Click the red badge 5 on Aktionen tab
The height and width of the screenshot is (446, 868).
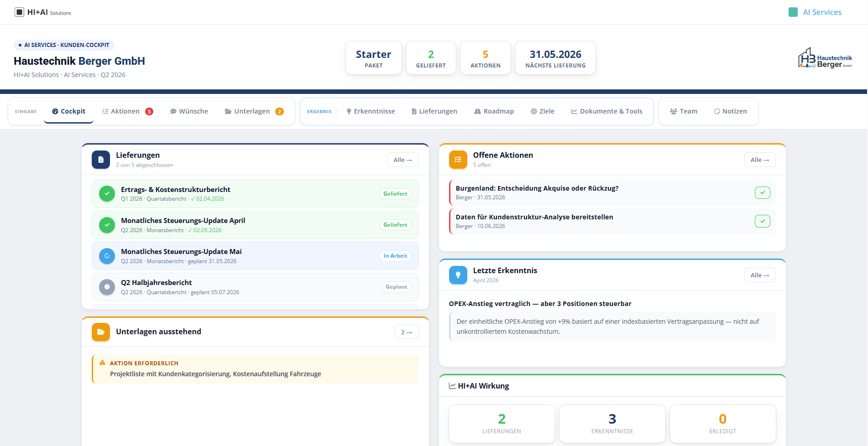click(x=149, y=111)
